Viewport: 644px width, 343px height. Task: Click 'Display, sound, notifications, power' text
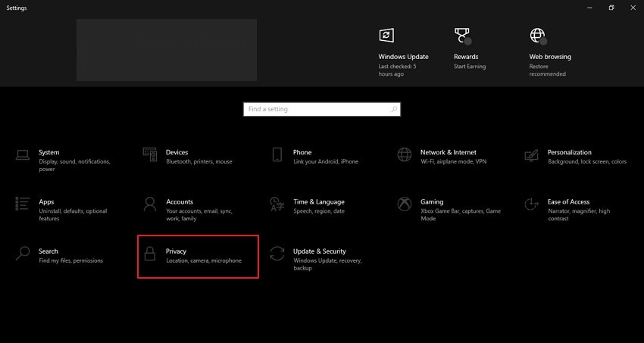point(74,165)
